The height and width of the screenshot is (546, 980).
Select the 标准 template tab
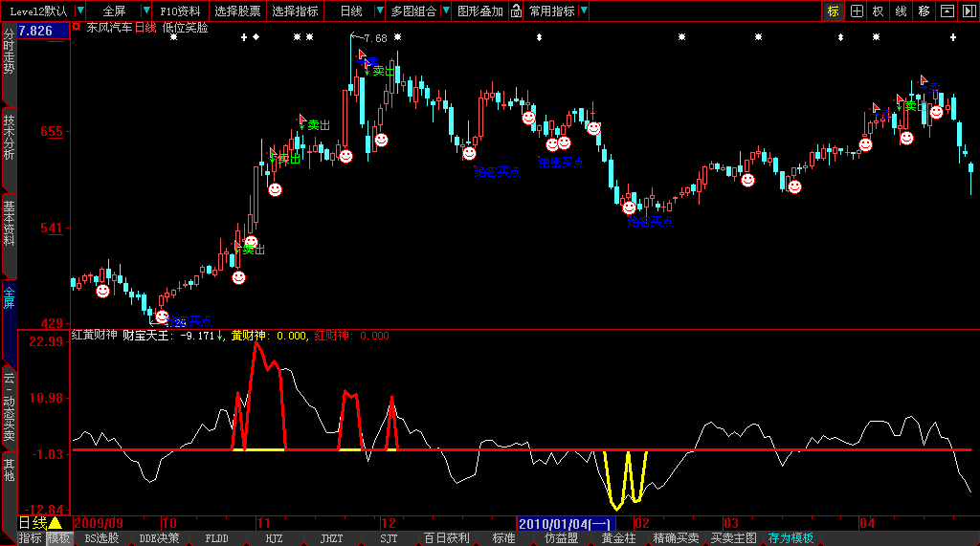coord(503,538)
